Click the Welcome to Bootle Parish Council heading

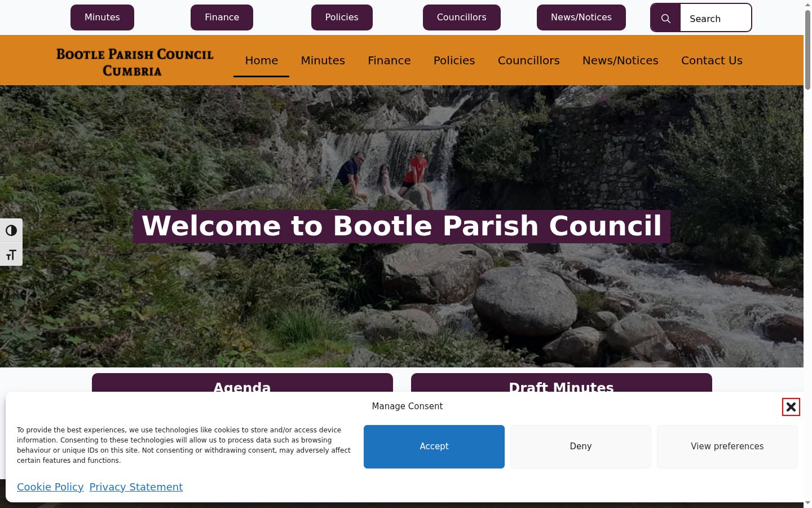click(401, 226)
